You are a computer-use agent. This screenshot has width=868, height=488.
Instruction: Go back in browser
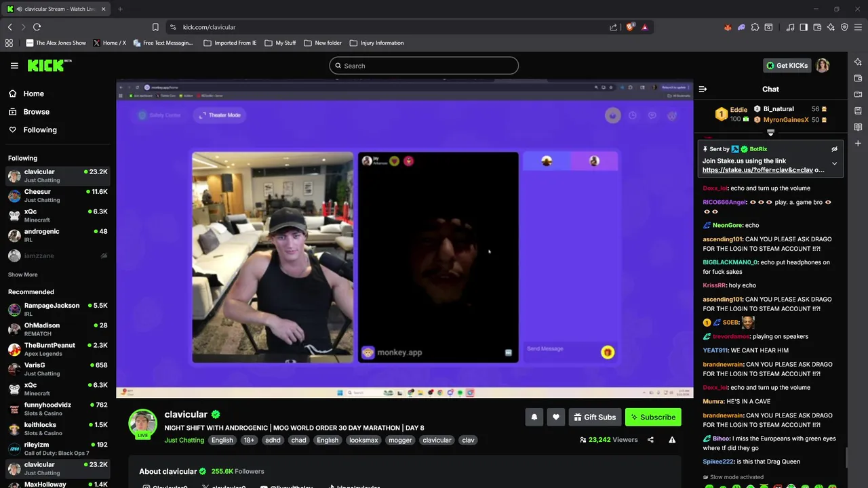click(x=9, y=27)
